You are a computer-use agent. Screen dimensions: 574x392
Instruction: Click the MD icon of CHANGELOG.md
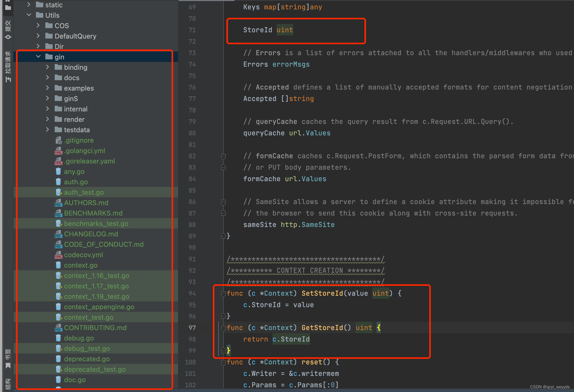58,234
